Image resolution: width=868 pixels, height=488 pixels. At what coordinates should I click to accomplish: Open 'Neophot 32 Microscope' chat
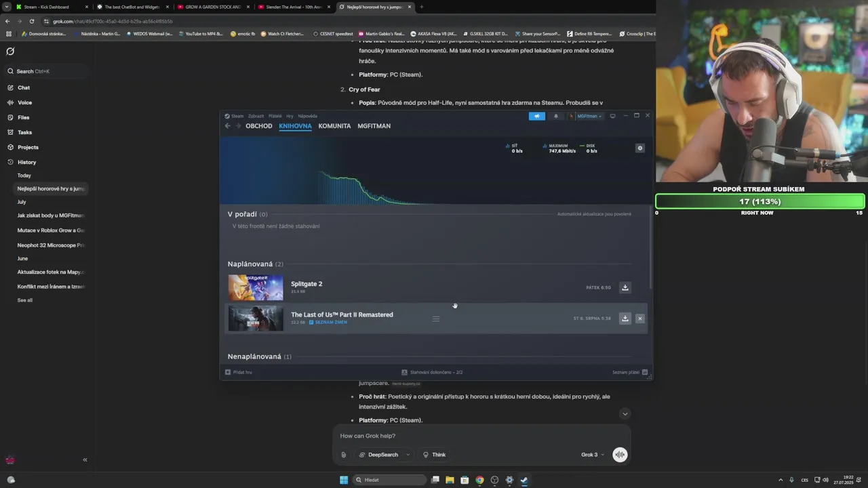click(x=51, y=245)
